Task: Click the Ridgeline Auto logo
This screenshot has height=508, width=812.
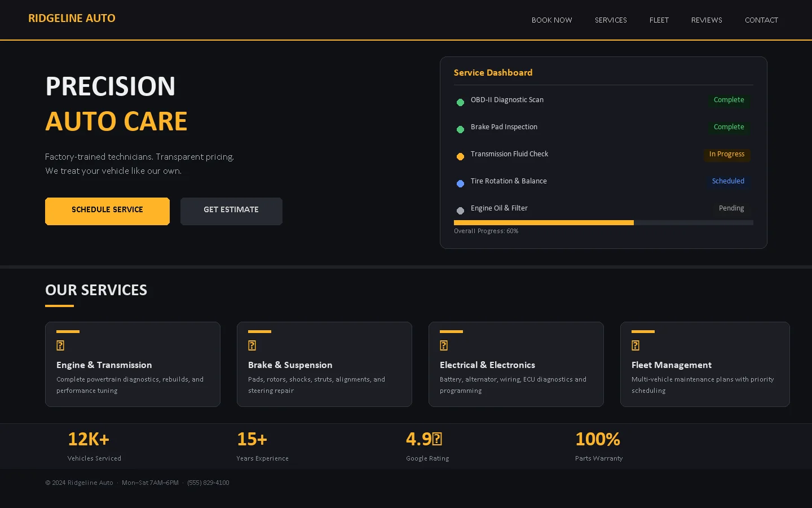Action: (x=72, y=18)
